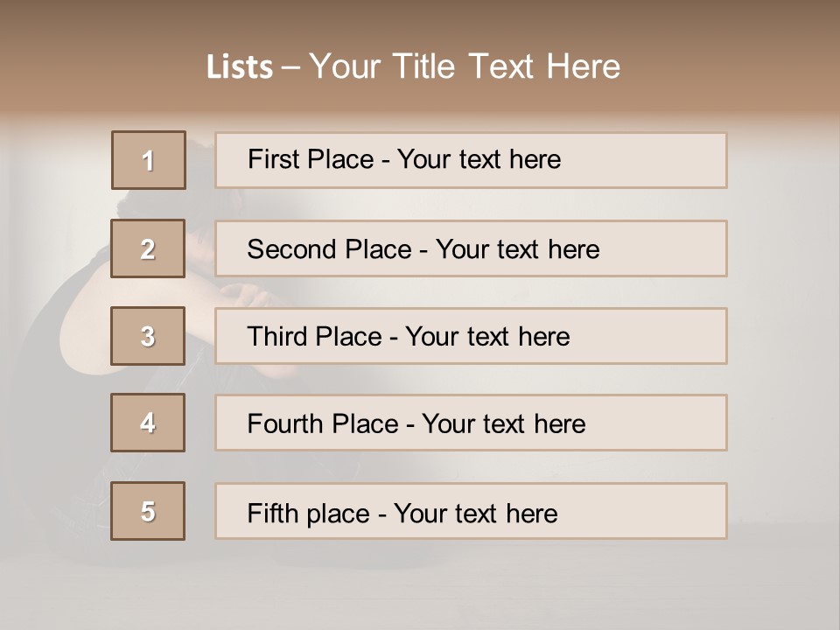Click 'Your Title Text Here' in the title

[x=465, y=66]
